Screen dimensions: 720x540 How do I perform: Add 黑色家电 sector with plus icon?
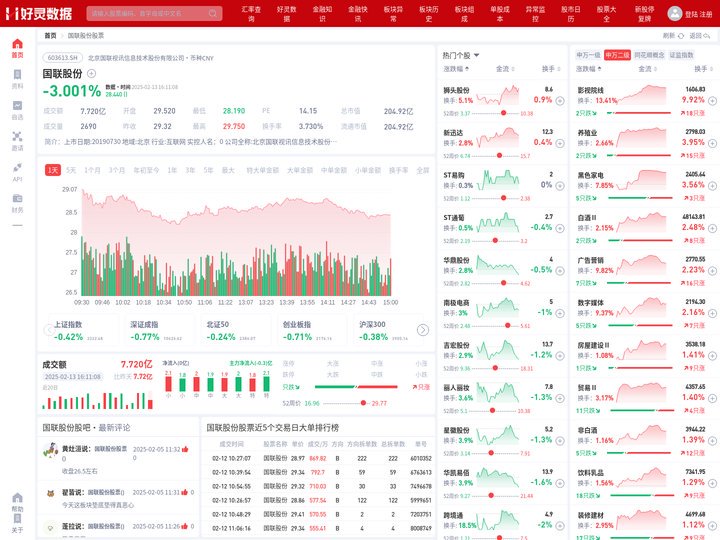tap(712, 186)
